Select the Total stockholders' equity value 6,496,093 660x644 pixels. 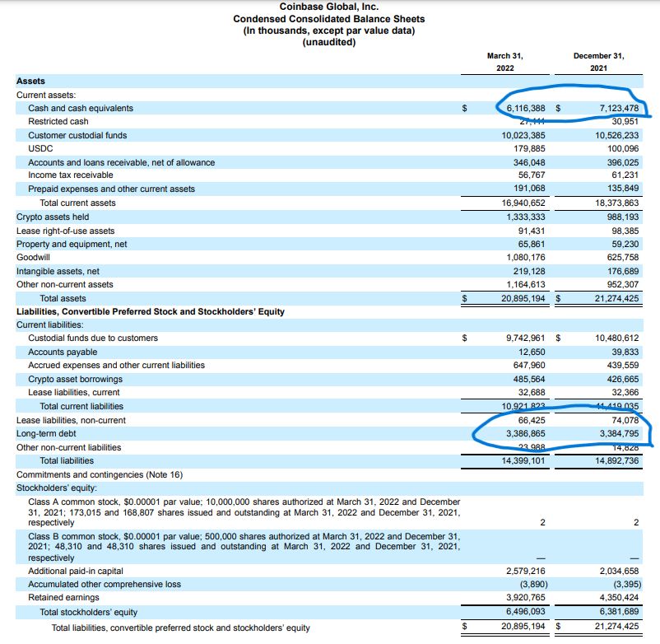tap(526, 611)
